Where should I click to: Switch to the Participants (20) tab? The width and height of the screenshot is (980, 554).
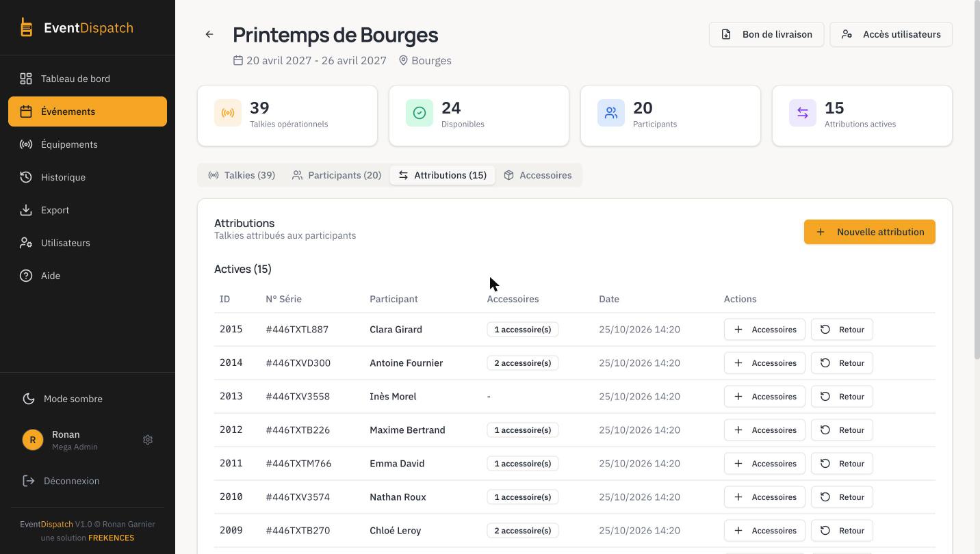pyautogui.click(x=337, y=175)
